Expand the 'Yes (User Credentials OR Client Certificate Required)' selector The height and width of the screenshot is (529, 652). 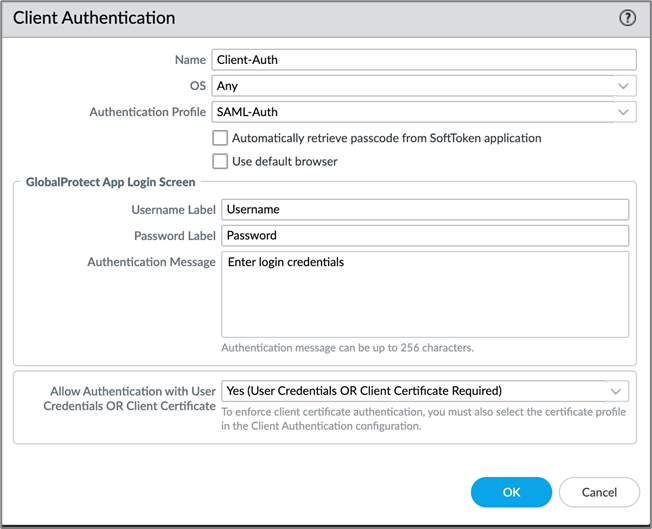[410, 391]
